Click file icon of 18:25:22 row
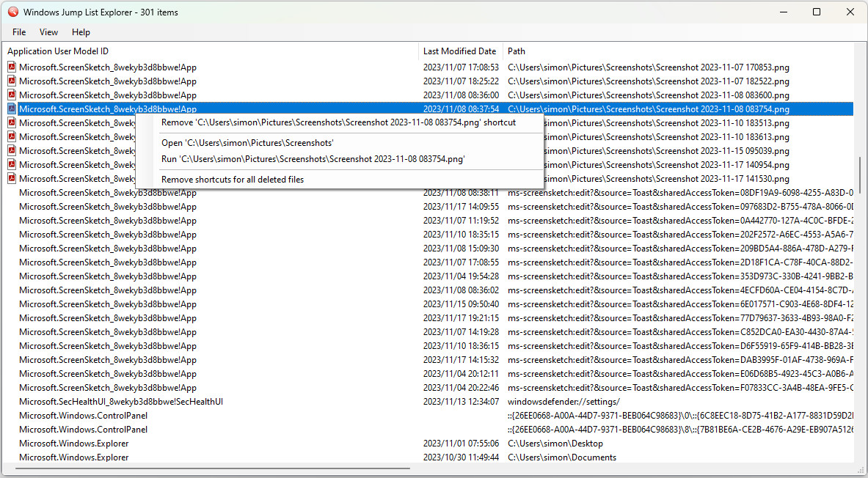868x478 pixels. 12,81
